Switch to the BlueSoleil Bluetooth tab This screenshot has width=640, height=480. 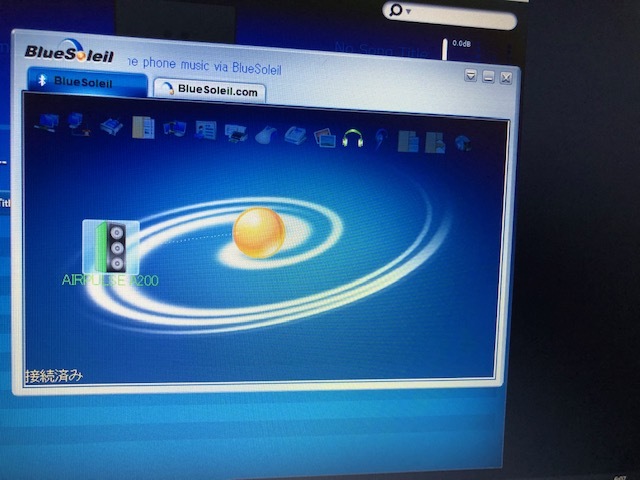tap(87, 82)
